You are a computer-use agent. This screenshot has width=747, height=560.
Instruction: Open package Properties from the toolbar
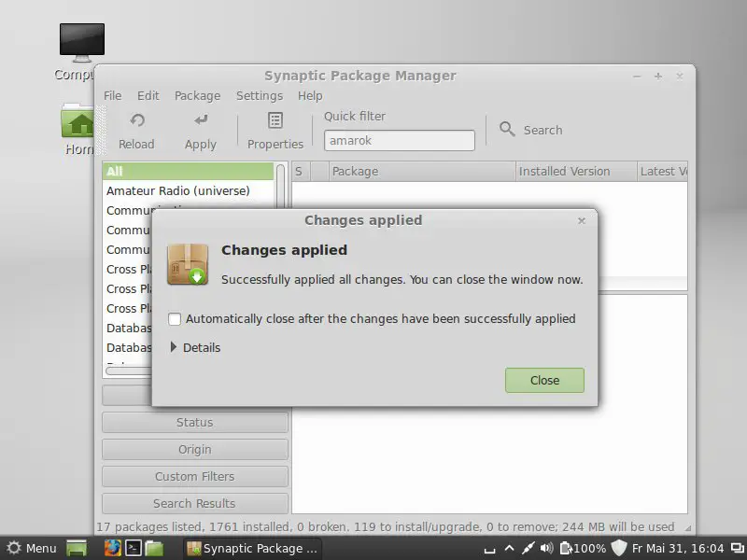tap(275, 121)
